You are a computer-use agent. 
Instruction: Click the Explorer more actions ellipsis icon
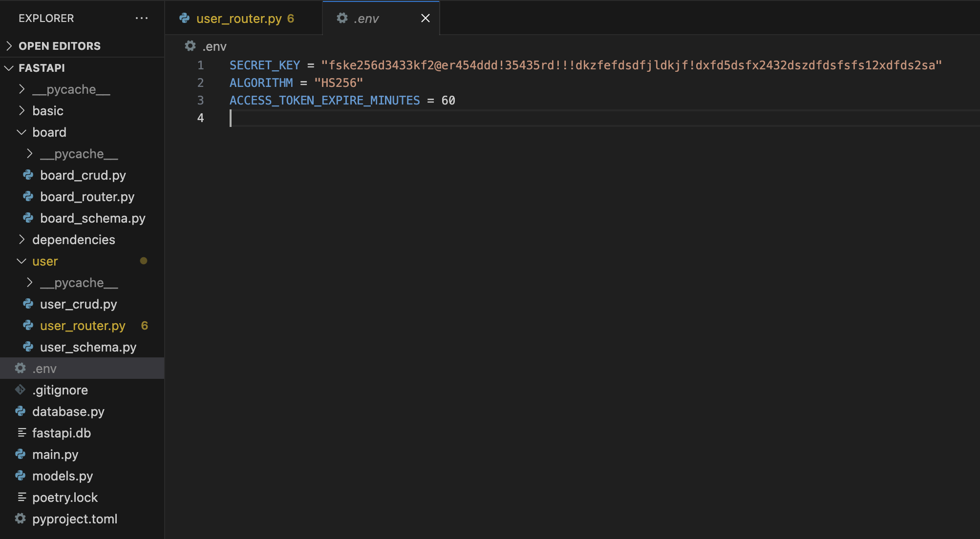[x=142, y=19]
